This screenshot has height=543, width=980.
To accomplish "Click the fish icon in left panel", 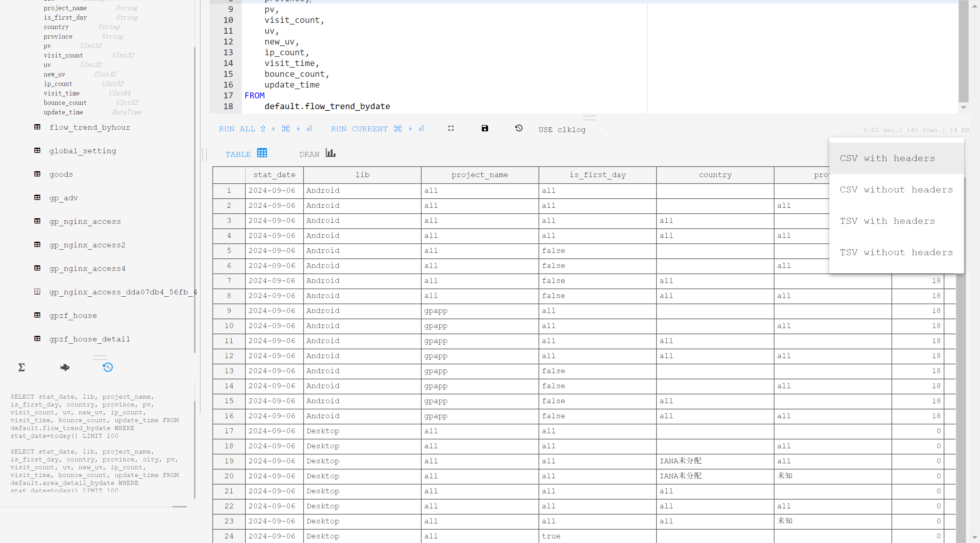I will pos(65,367).
